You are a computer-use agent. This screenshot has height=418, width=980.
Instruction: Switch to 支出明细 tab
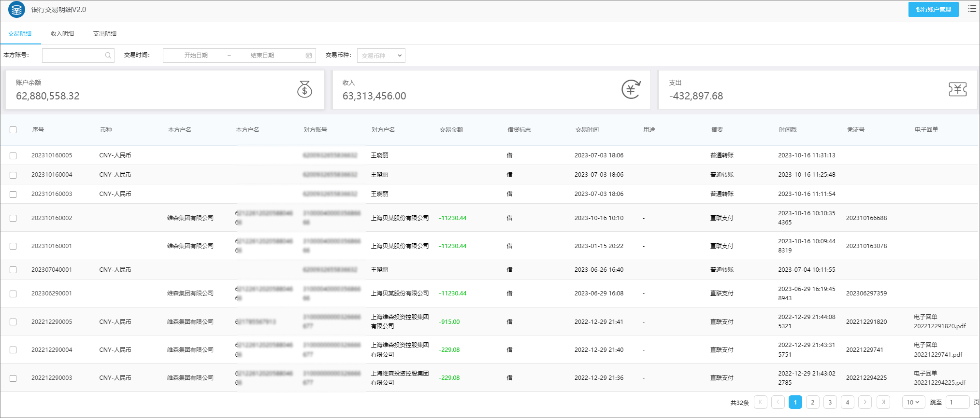(105, 34)
